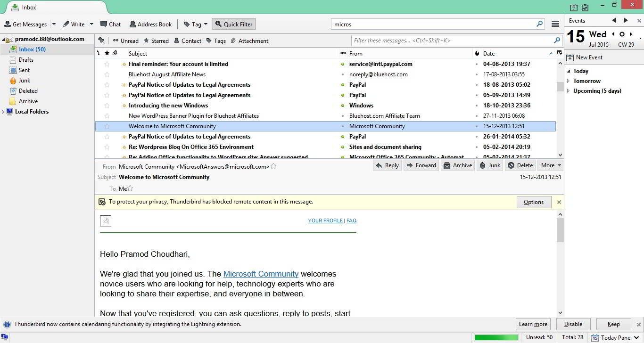Toggle the Quick Filter bar
The image size is (644, 343).
[x=234, y=24]
